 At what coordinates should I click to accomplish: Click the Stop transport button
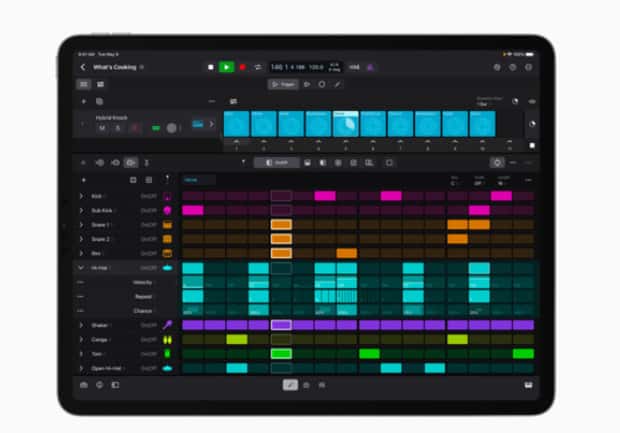pos(211,67)
